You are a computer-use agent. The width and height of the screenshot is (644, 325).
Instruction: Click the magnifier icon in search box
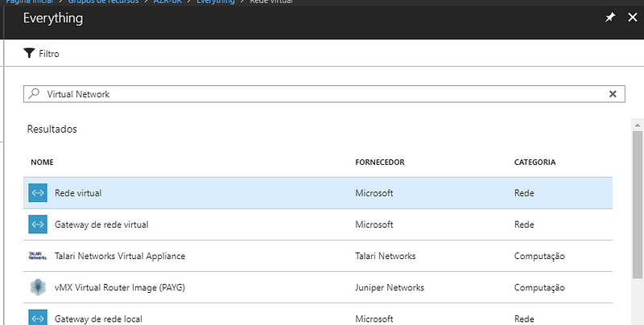pos(34,93)
